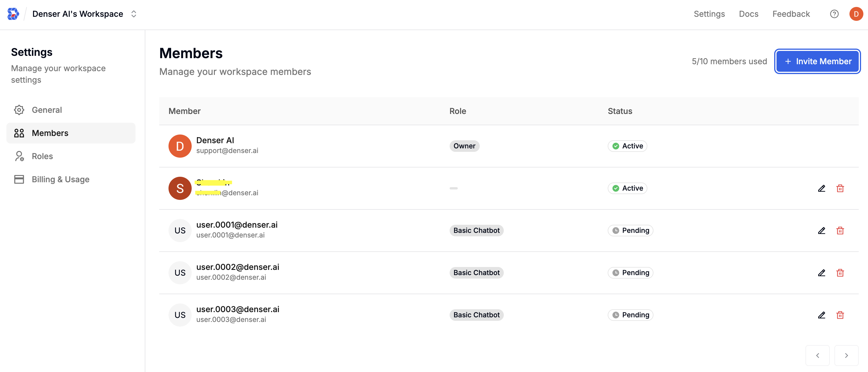
Task: Click Denser AI owner avatar
Action: 180,146
